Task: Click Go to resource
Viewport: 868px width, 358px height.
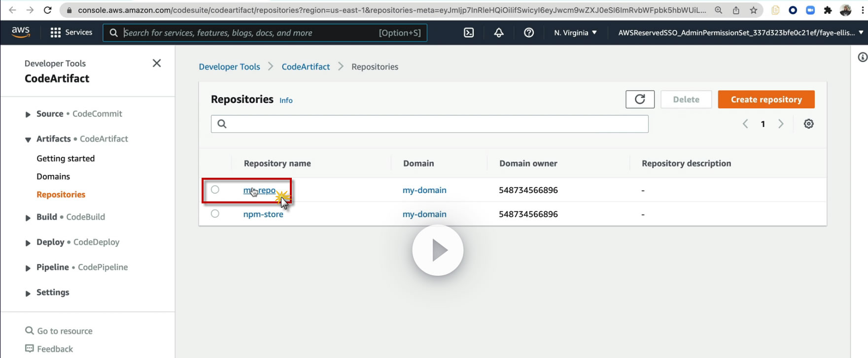Action: pyautogui.click(x=65, y=331)
